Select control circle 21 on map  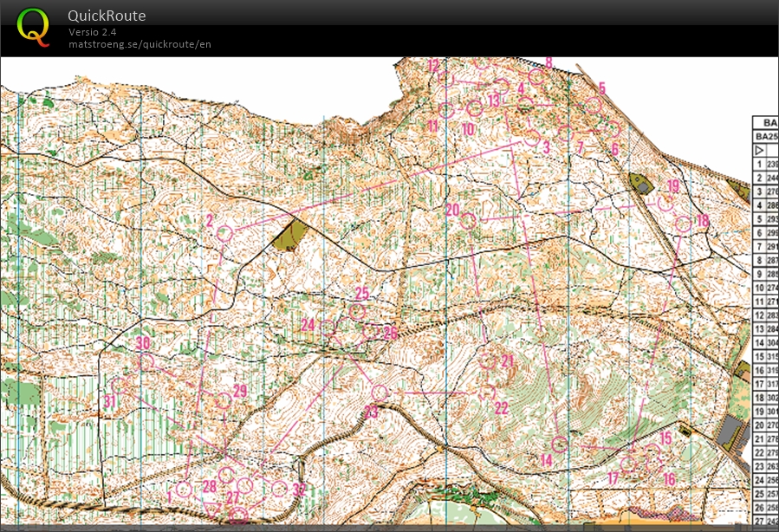[x=489, y=361]
